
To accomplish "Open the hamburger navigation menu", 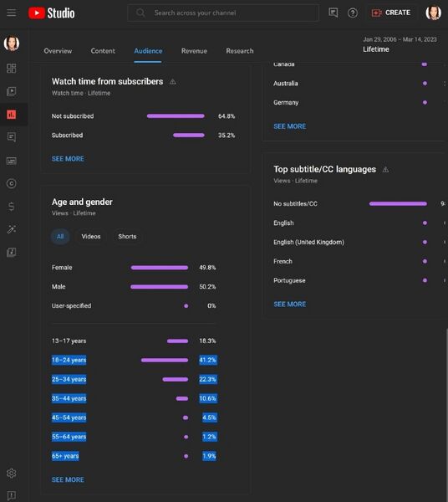I will [x=11, y=13].
